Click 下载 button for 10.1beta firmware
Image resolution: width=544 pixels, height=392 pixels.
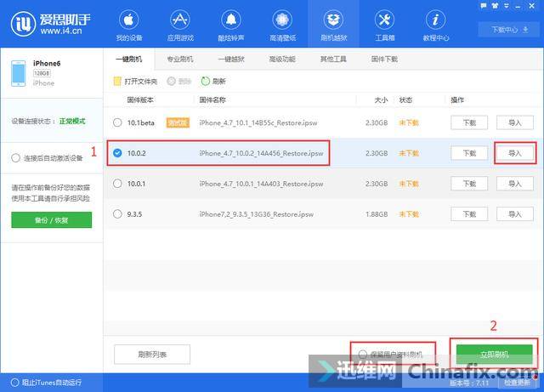click(469, 122)
